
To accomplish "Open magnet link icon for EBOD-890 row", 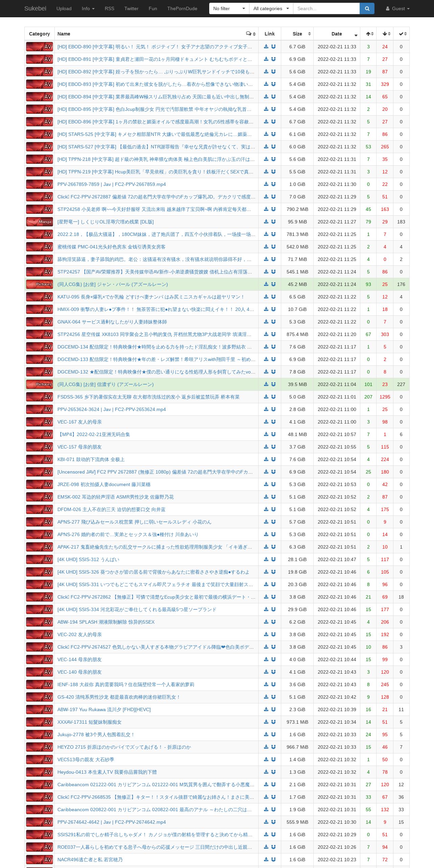I will [273, 47].
